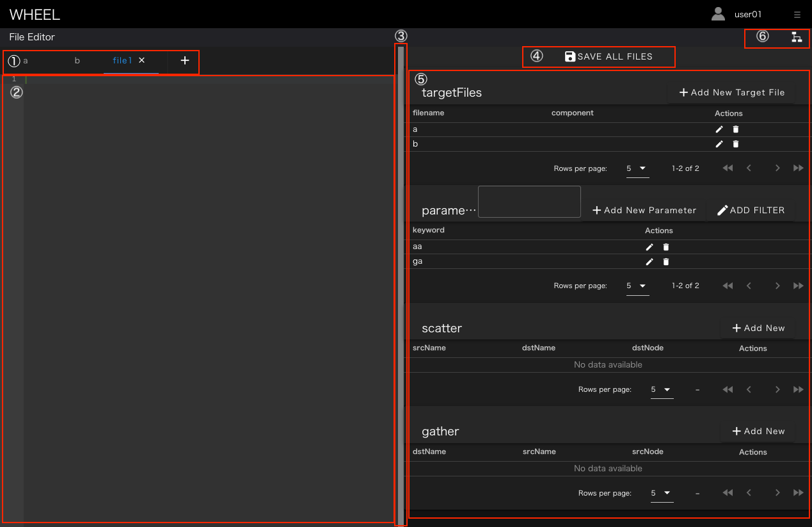
Task: Click the edit pencil for target file a
Action: (x=719, y=129)
